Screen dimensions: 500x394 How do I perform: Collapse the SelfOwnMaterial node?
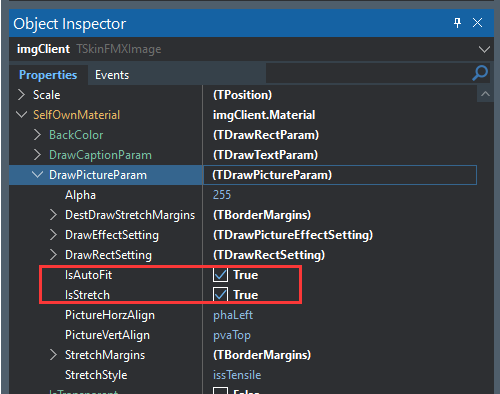pos(21,115)
